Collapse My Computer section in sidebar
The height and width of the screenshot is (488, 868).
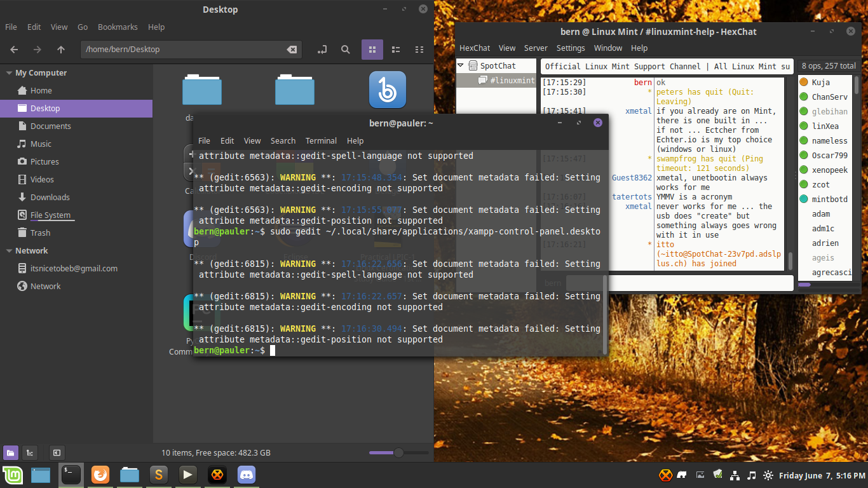coord(9,73)
